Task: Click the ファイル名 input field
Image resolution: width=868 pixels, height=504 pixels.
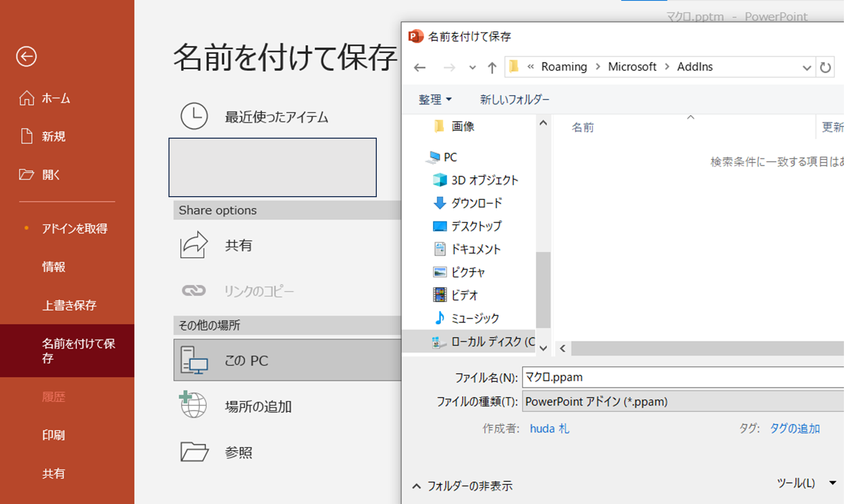Action: tap(683, 377)
